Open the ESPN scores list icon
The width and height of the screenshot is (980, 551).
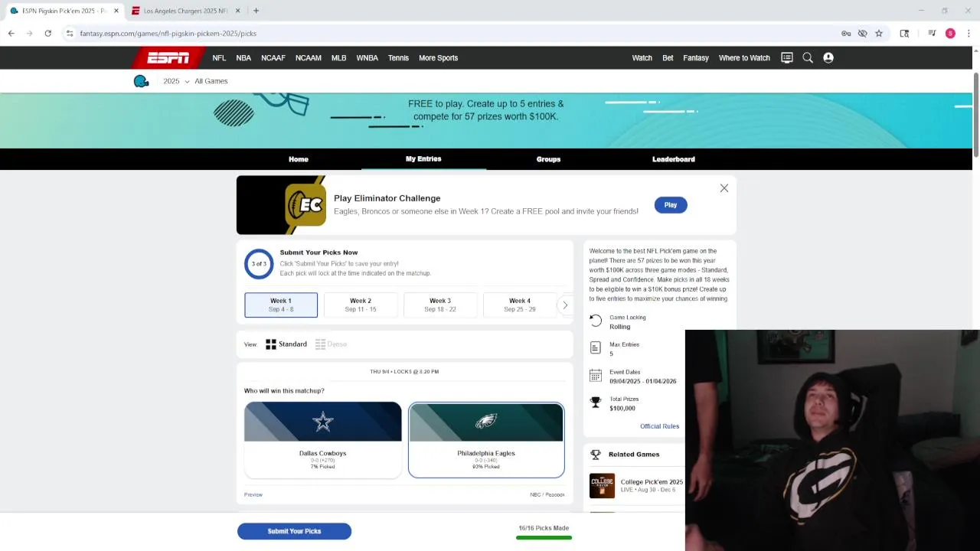787,57
